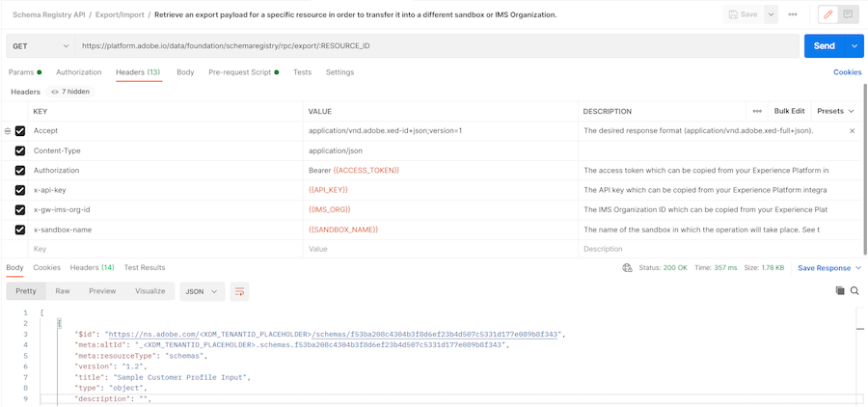868x407 pixels.
Task: Click the {{SANDBOX_NAME}} value
Action: click(343, 230)
